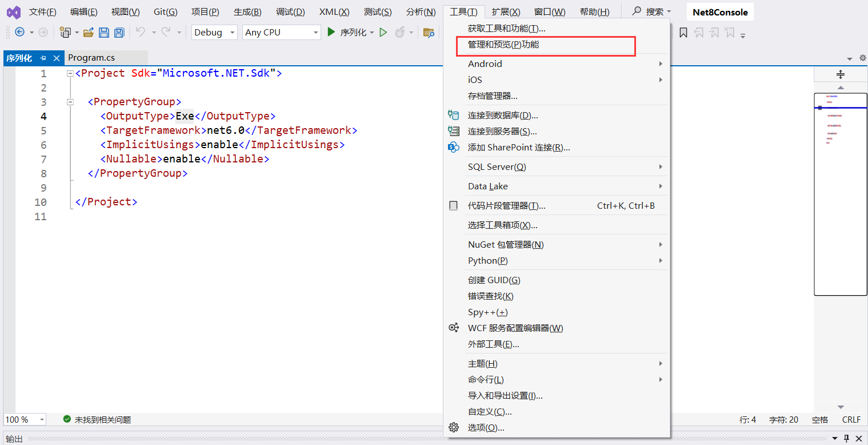Image resolution: width=868 pixels, height=445 pixels.
Task: Click the 空格 indentation indicator
Action: (x=820, y=419)
